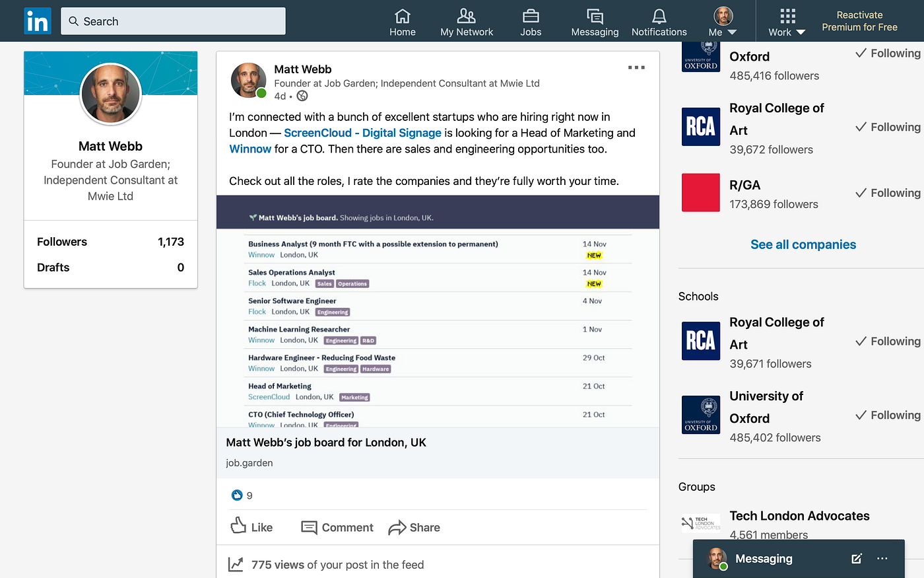924x578 pixels.
Task: Unfollow Royal College of Art under Schools
Action: 887,341
